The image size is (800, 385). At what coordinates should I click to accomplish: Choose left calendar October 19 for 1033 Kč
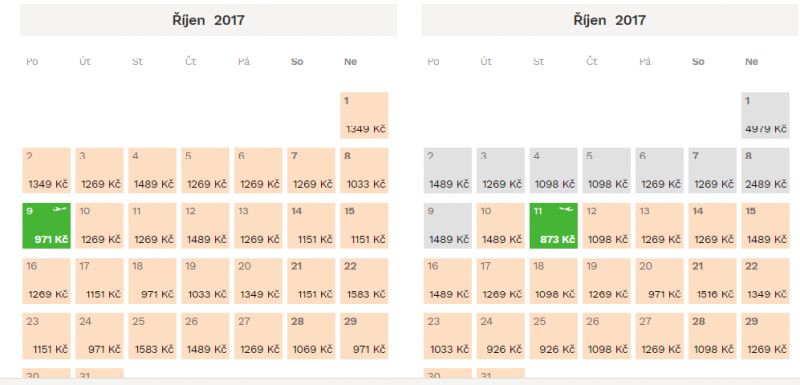point(205,281)
